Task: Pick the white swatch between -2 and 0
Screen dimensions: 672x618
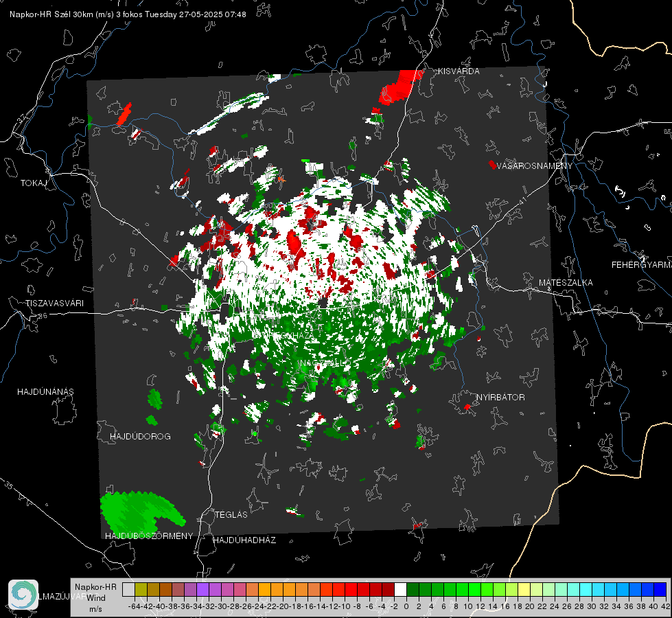Action: tap(400, 589)
